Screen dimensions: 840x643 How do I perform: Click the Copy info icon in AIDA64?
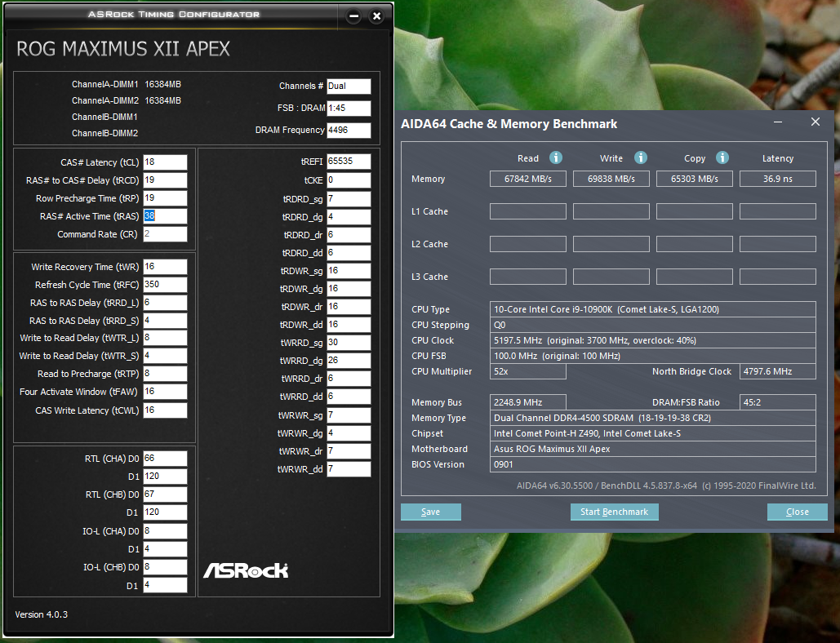tap(722, 157)
